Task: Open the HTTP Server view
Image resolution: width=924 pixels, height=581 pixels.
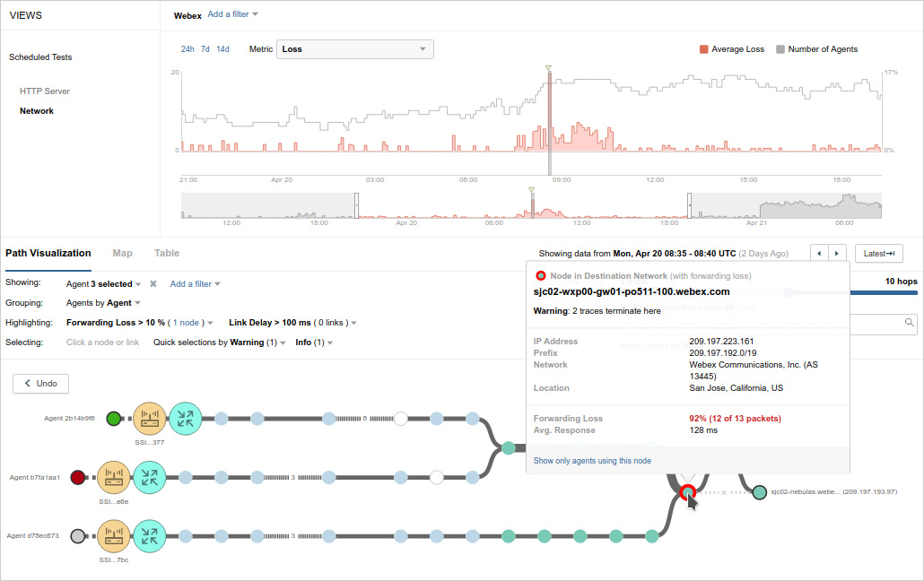Action: pos(44,91)
